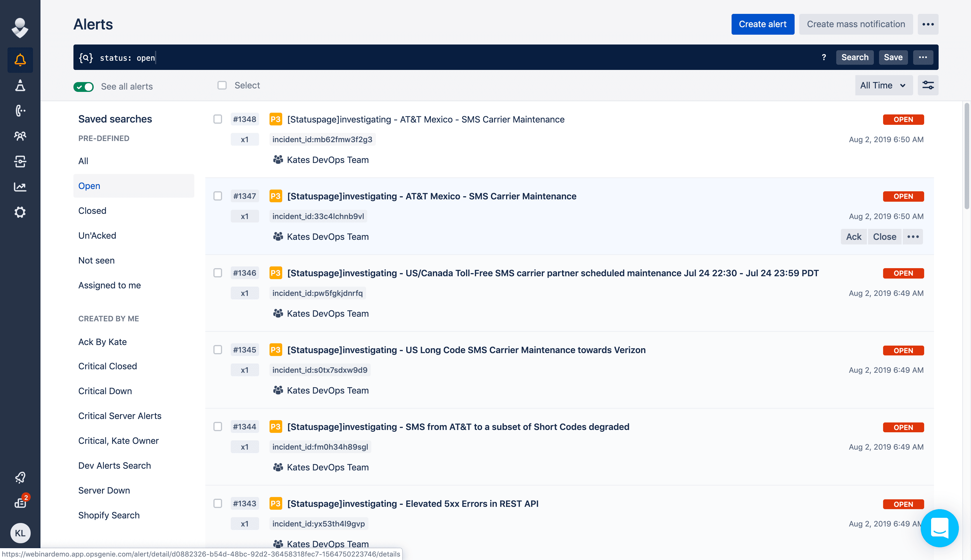Screen dimensions: 971x560
Task: Click the filter sliders icon beside All Time
Action: pos(928,85)
